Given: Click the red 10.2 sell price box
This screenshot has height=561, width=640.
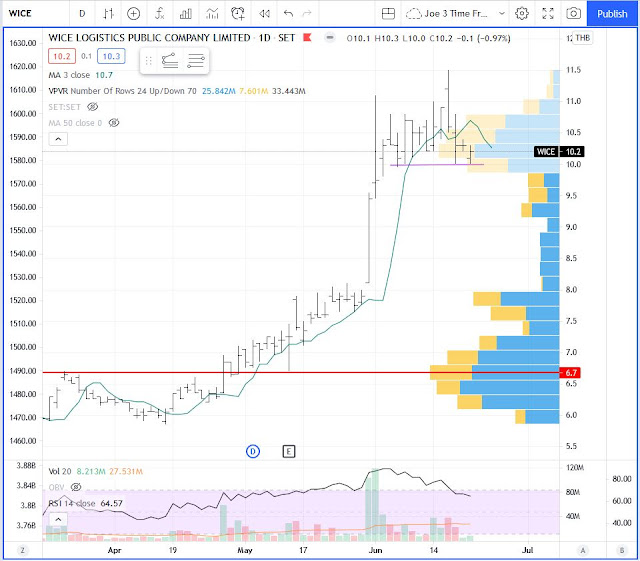Looking at the screenshot, I should pyautogui.click(x=62, y=56).
